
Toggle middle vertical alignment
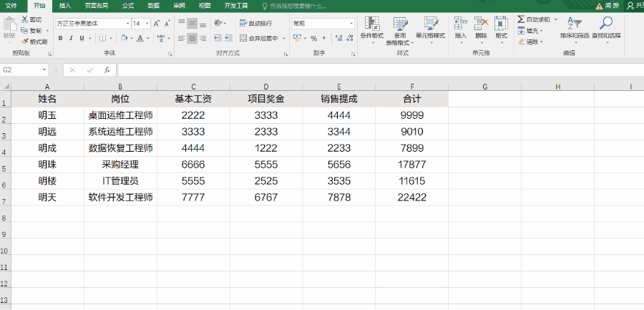(x=192, y=24)
